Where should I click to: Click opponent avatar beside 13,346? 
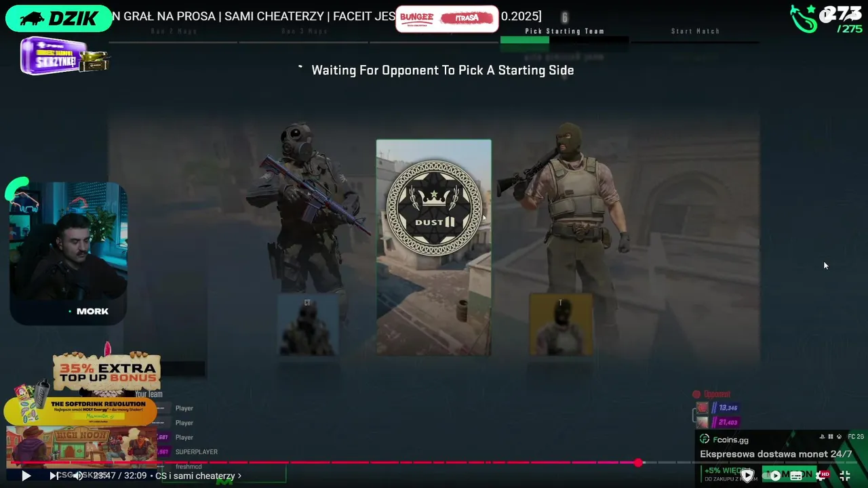coord(703,407)
